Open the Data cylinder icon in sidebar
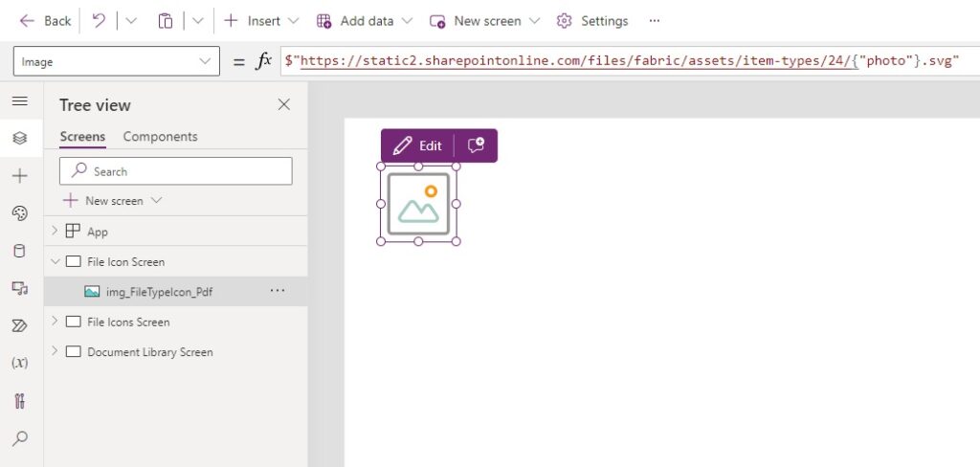 point(19,252)
